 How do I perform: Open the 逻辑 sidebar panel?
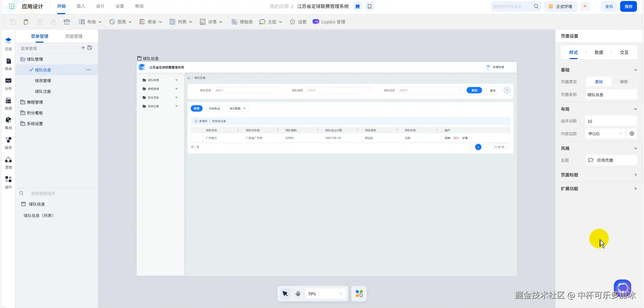(8, 162)
